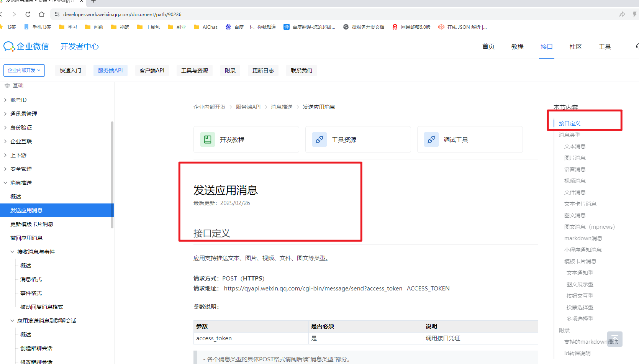Screen dimensions: 639x364
Task: Collapse 消息推送 in sidebar
Action: coord(5,183)
